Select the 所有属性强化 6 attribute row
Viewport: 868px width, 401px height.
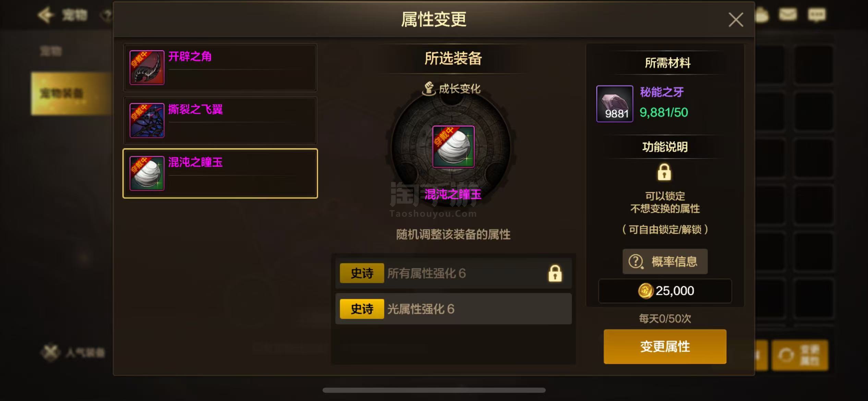pos(453,273)
